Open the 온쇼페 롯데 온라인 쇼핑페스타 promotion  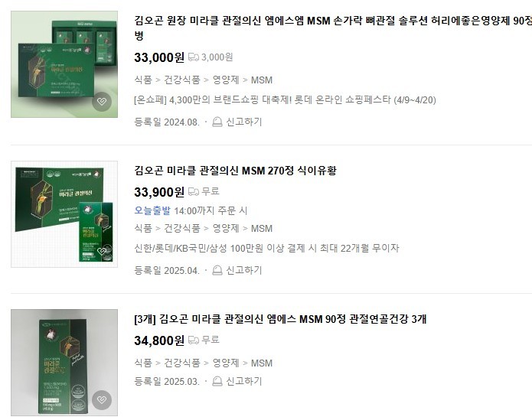(285, 100)
